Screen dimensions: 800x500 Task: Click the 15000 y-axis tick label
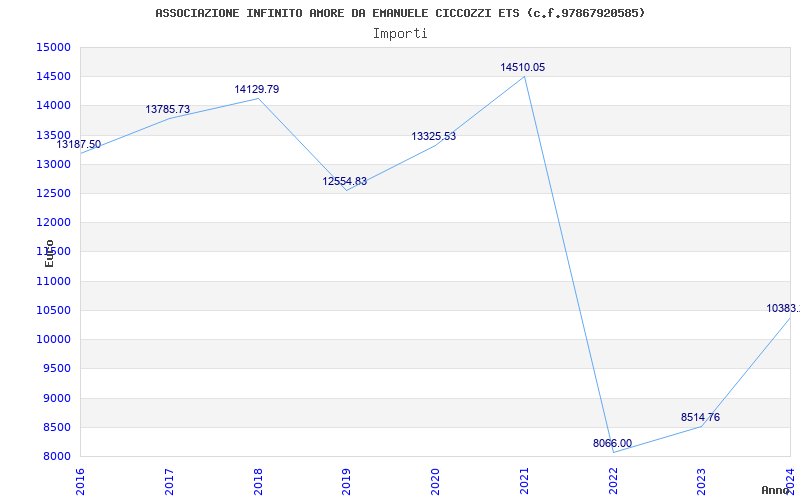53,47
